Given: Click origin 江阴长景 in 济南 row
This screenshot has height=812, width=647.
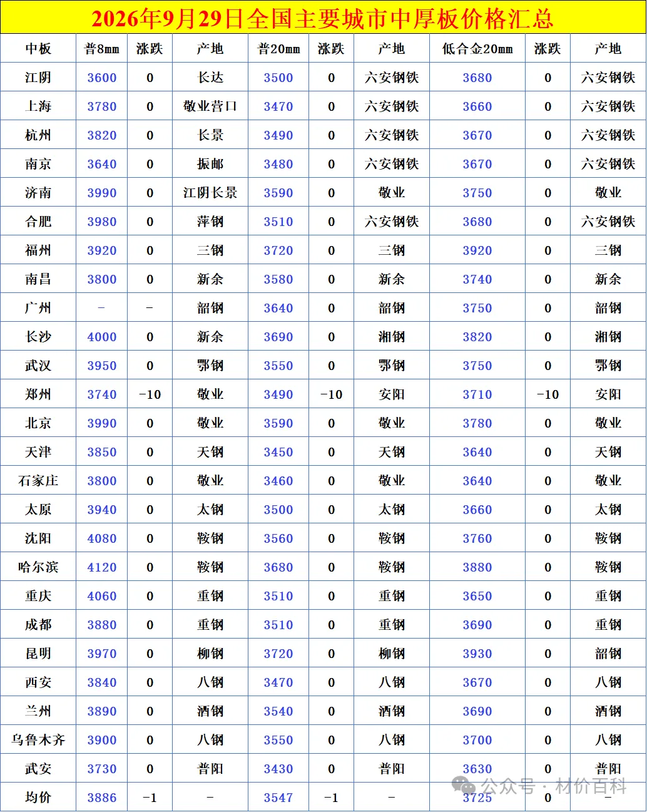Looking at the screenshot, I should (x=210, y=193).
